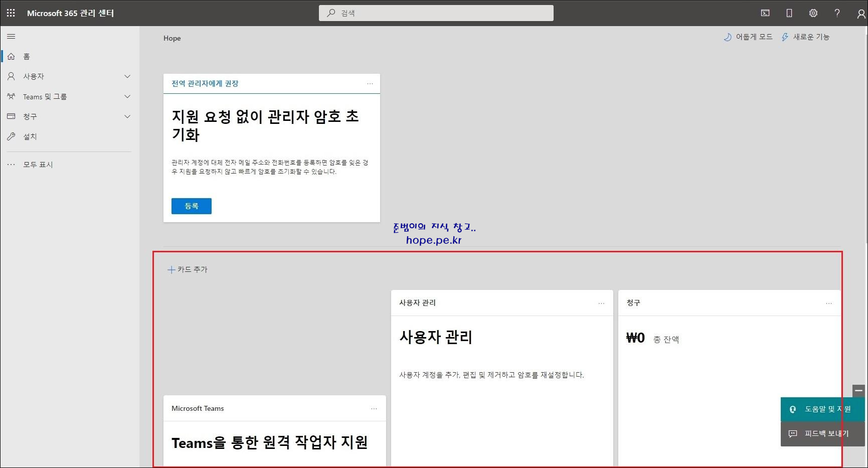Select 사용자 in the navigation
The height and width of the screenshot is (468, 868).
pos(70,76)
